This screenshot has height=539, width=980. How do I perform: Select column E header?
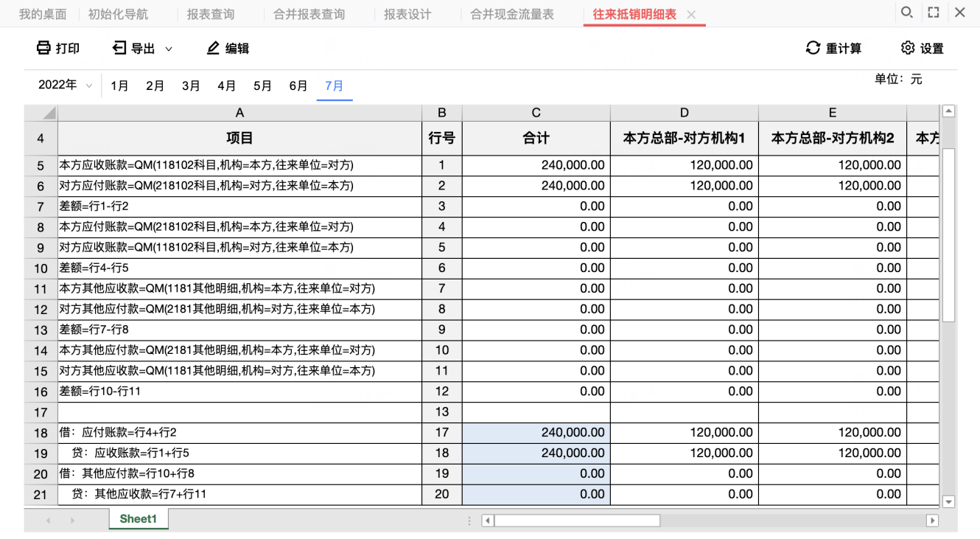(833, 113)
